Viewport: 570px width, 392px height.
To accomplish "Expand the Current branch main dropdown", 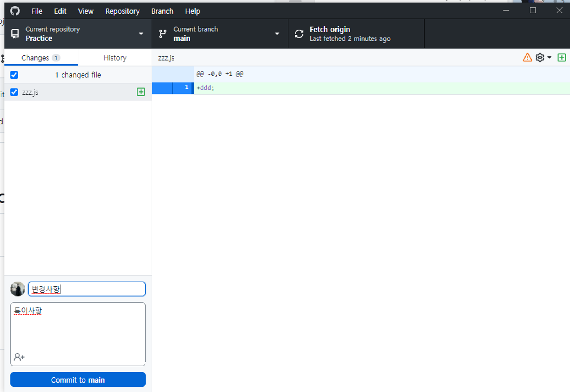I will pyautogui.click(x=220, y=34).
